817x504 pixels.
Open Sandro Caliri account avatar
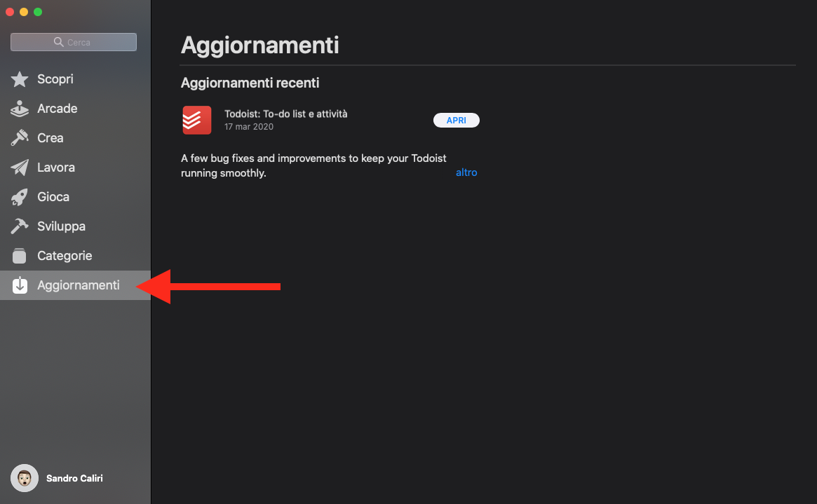click(25, 478)
